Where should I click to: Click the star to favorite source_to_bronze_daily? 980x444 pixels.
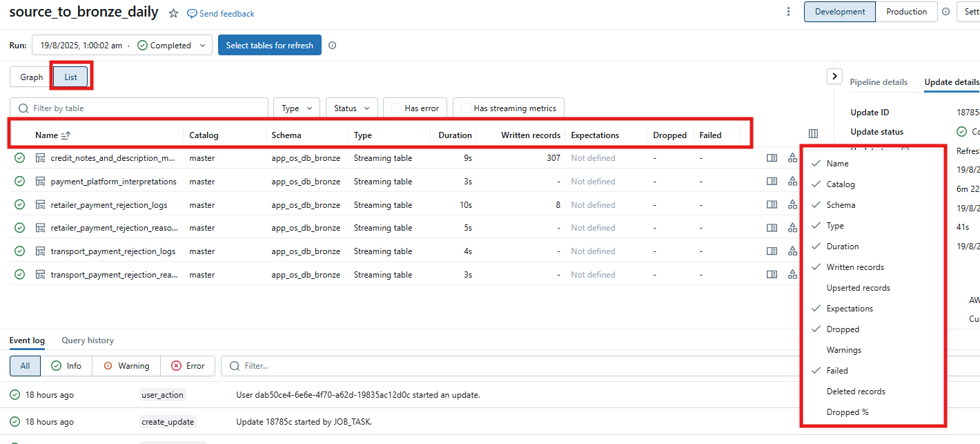coord(173,12)
